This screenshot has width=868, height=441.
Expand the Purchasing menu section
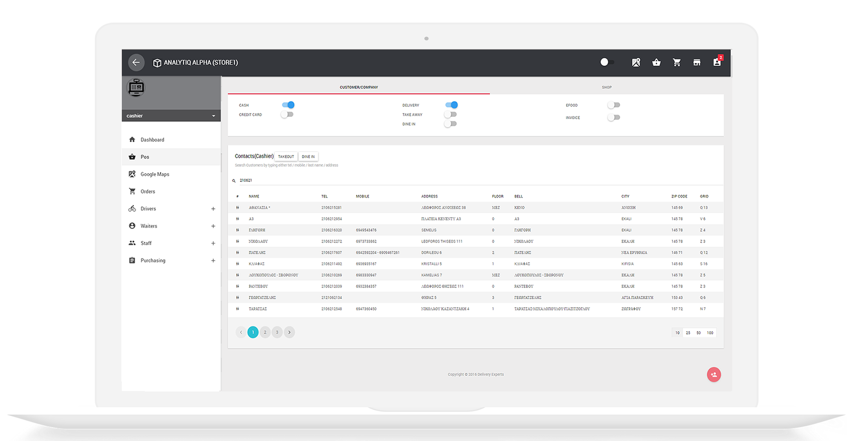click(x=213, y=261)
